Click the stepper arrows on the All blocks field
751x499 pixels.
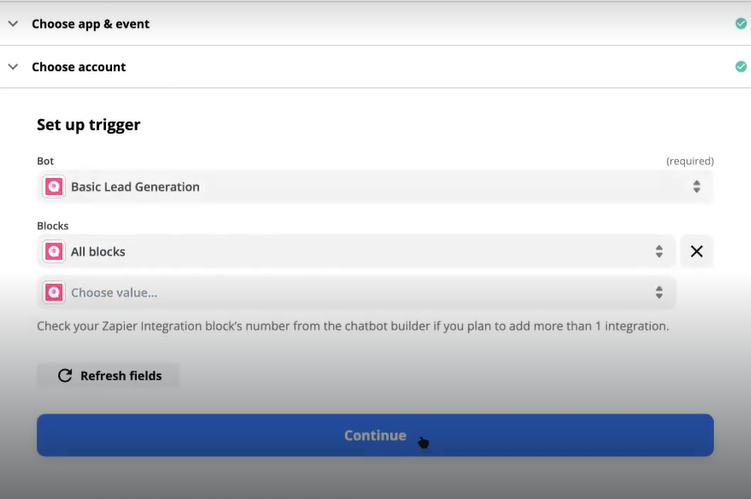coord(659,251)
